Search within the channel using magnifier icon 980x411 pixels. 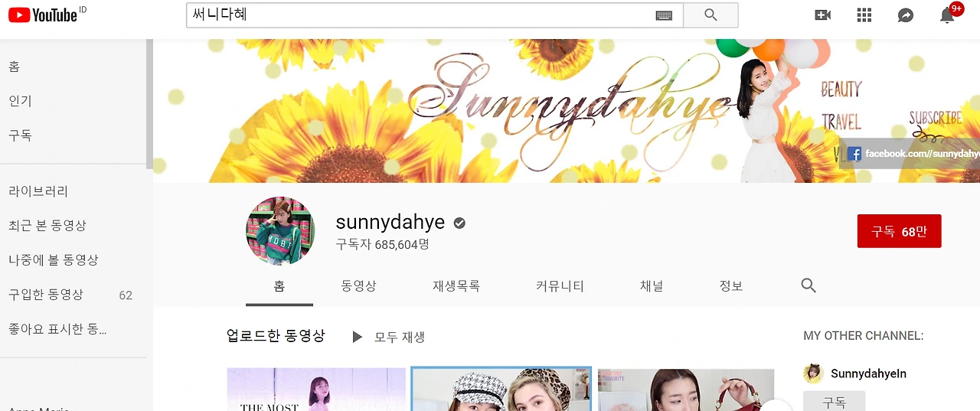[x=808, y=285]
